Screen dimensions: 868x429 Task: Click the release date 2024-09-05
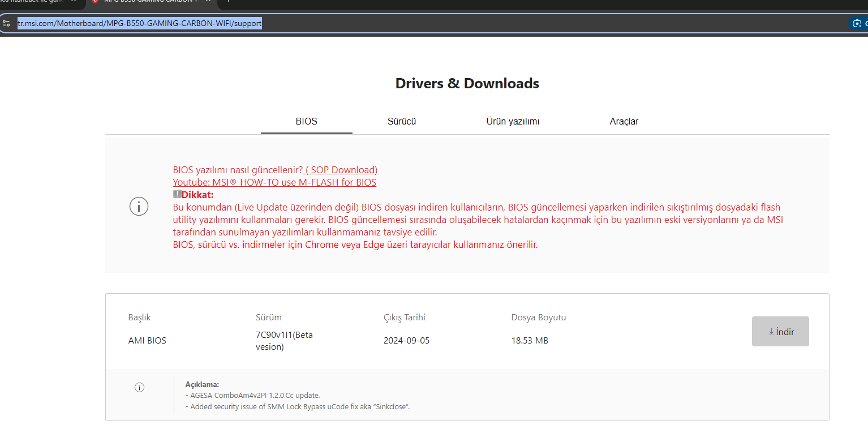pos(407,341)
